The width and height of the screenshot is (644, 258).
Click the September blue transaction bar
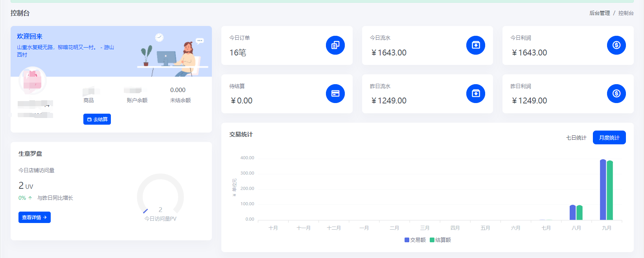tap(603, 190)
